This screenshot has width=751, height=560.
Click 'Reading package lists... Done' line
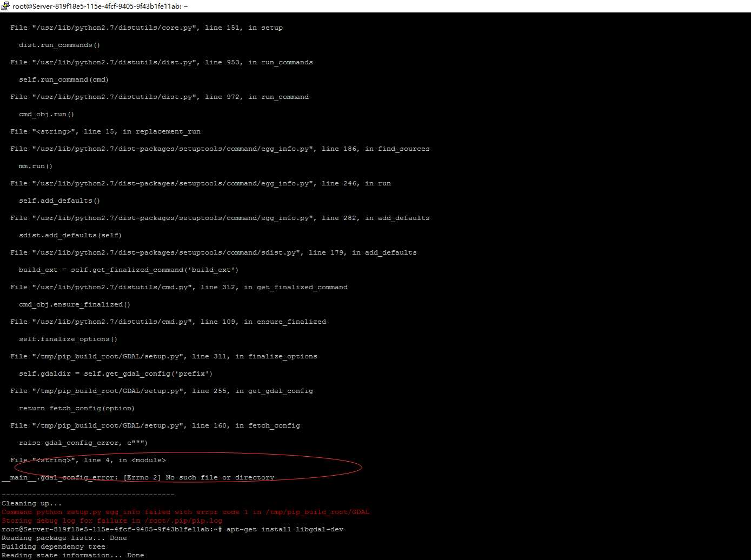64,538
